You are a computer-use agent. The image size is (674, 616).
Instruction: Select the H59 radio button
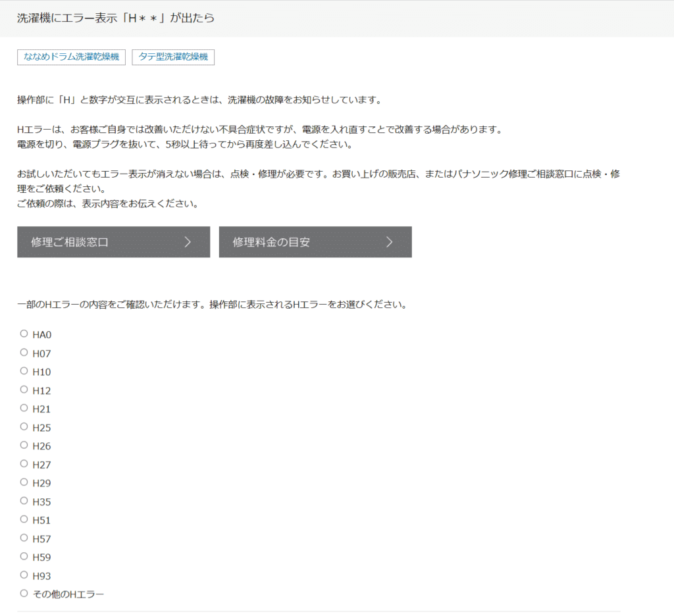click(x=24, y=556)
